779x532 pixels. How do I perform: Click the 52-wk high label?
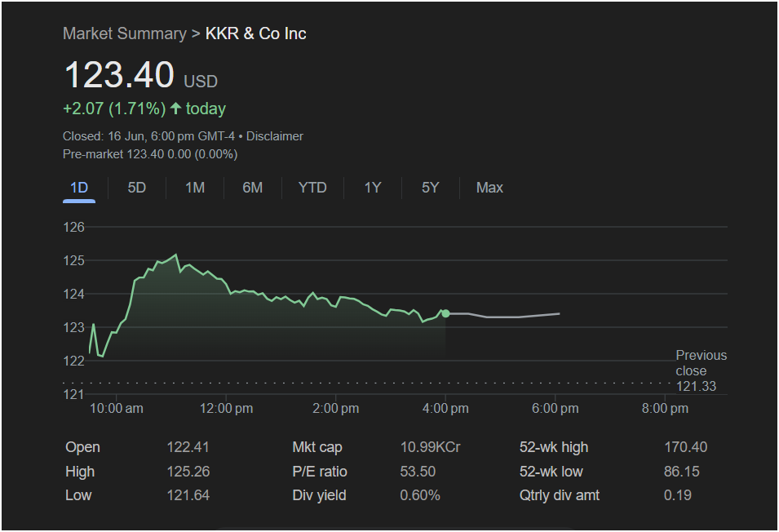click(x=554, y=447)
